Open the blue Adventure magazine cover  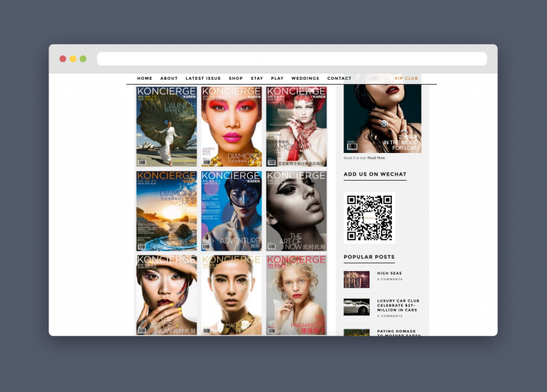point(231,211)
